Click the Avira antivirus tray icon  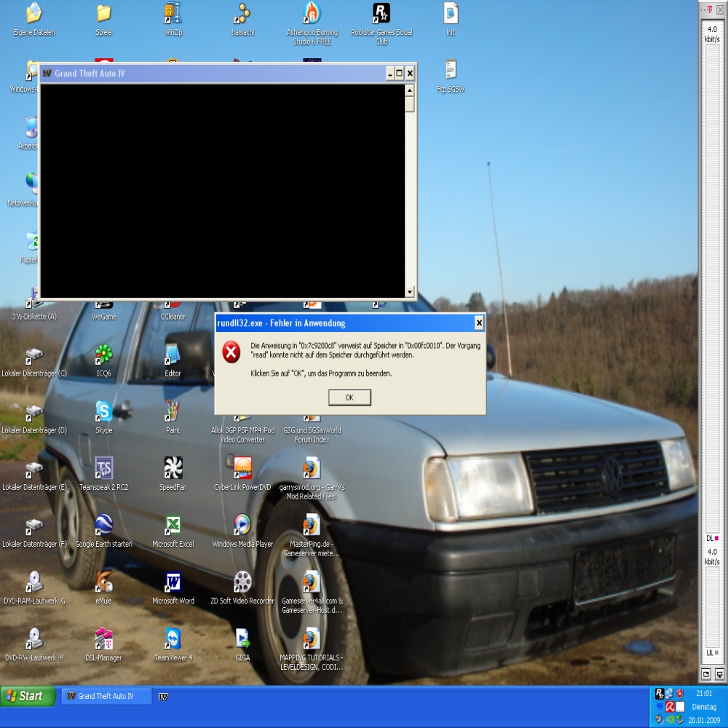[670, 706]
